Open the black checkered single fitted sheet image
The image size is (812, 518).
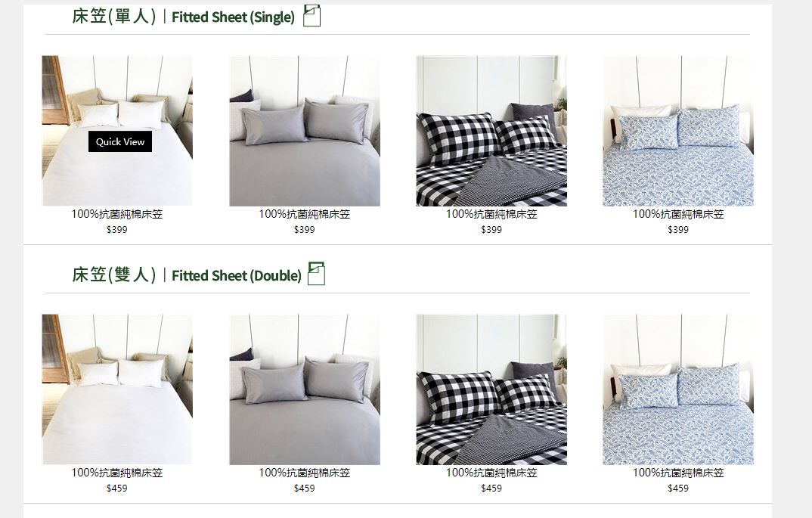pyautogui.click(x=491, y=131)
